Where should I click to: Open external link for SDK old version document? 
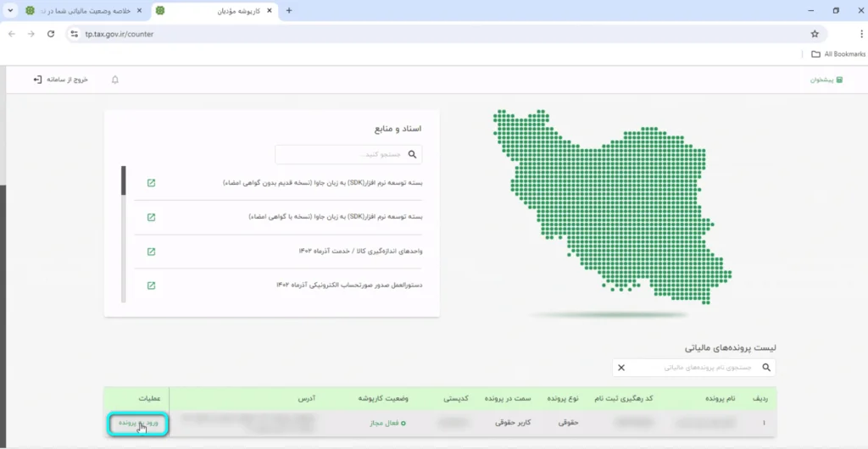coord(151,182)
